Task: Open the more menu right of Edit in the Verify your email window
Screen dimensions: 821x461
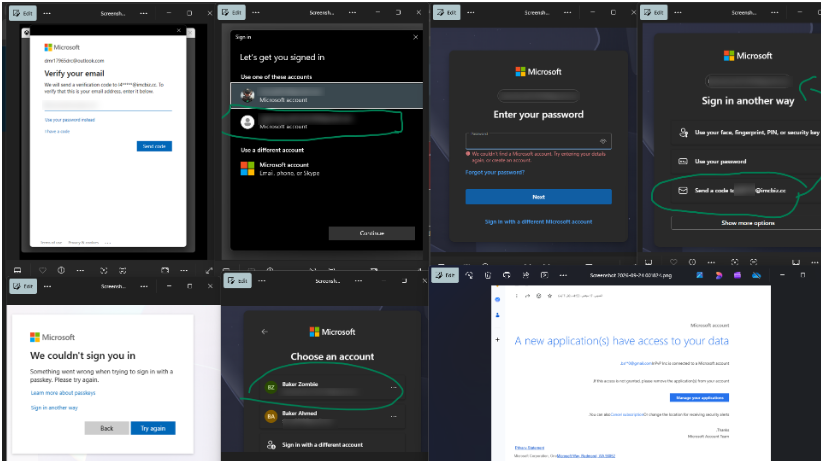Action: coord(47,13)
